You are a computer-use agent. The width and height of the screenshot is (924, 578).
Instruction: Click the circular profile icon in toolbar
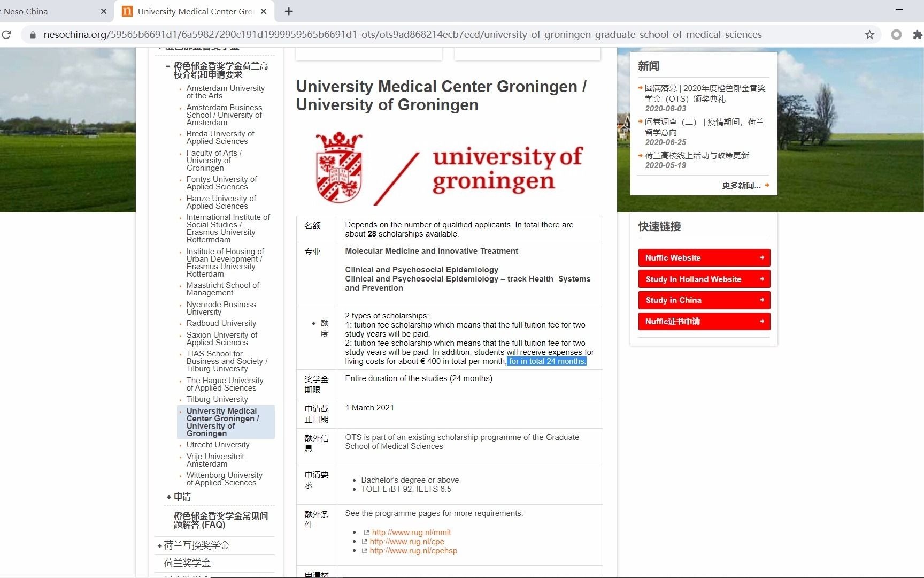[896, 35]
